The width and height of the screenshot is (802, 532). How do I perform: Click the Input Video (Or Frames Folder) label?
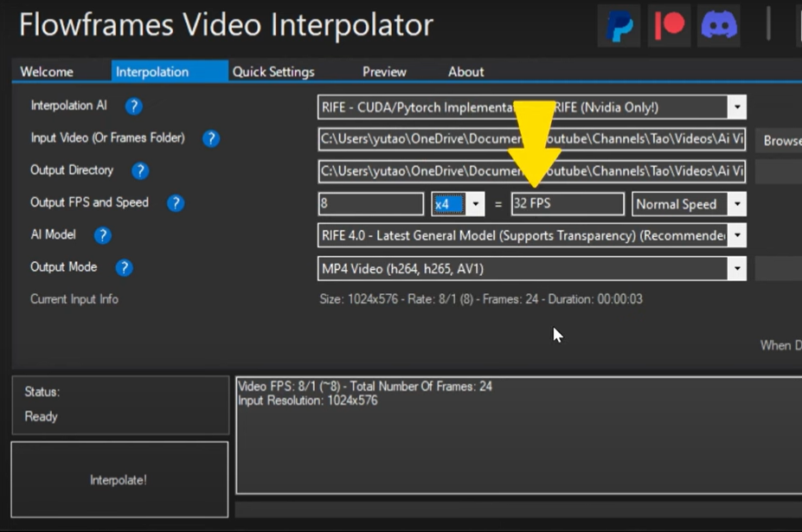(107, 138)
